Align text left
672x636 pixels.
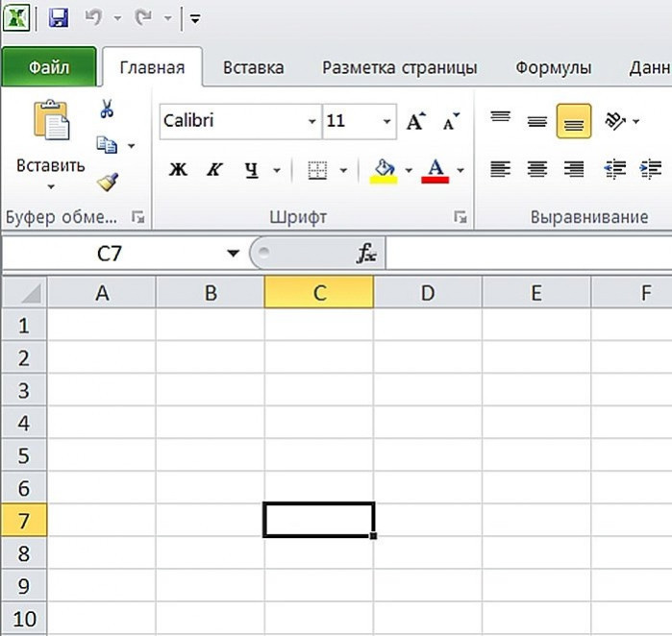(501, 169)
